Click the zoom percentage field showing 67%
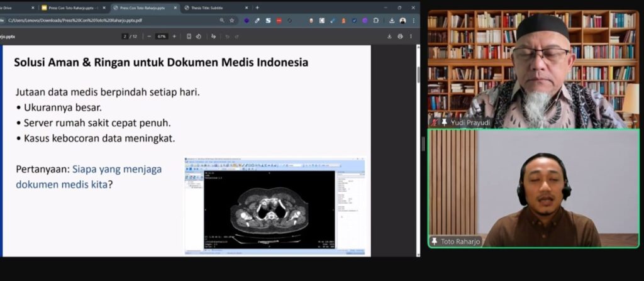Viewport: 644px width, 281px height. tap(162, 36)
